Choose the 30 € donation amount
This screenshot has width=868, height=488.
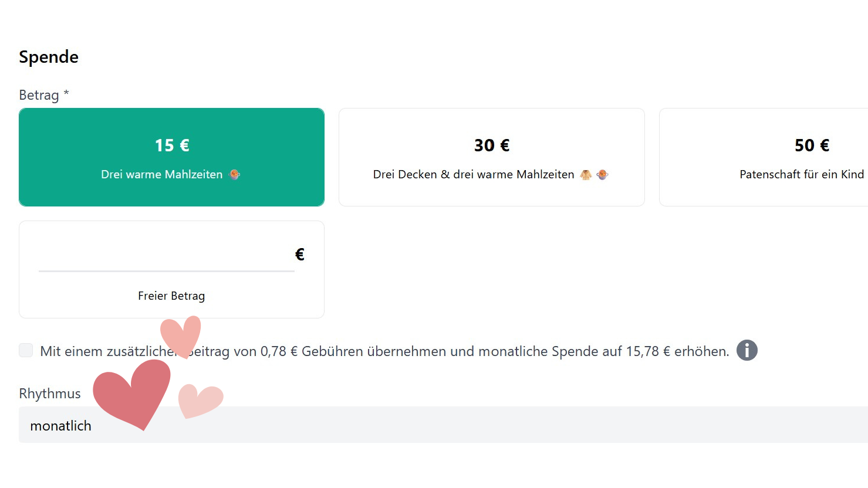[x=491, y=157]
